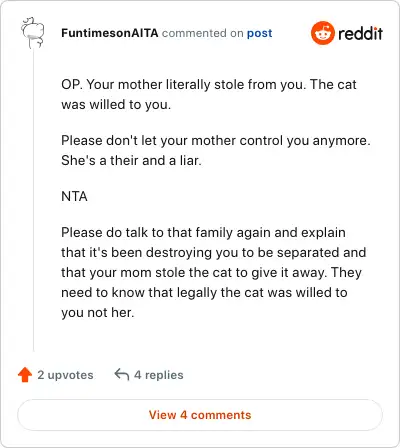
Task: Click the "Please don't let your mother control" line
Action: 216,140
